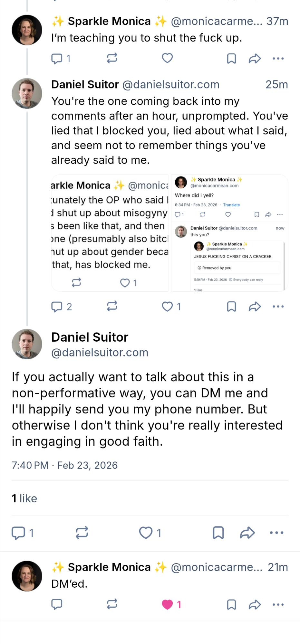Like the "I'm teaching you" post
300x644 pixels.
167,58
